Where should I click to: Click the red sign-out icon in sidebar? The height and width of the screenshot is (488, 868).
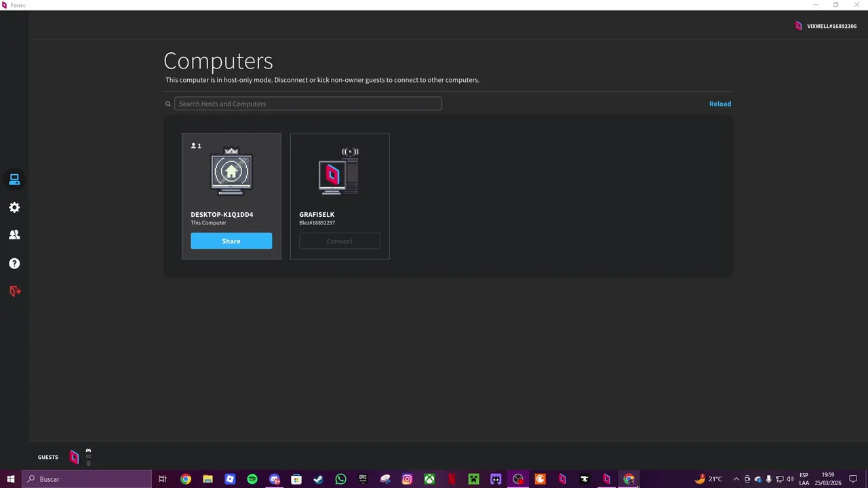(14, 291)
